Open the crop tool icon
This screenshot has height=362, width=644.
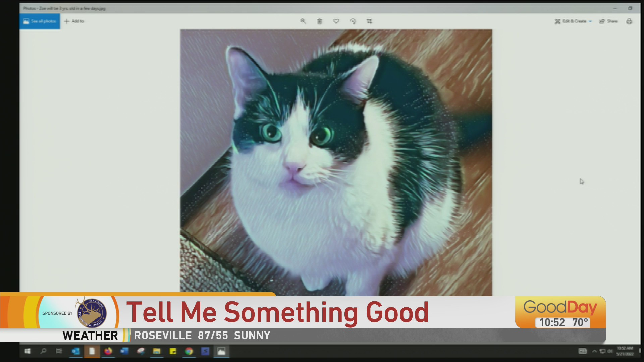tap(369, 21)
